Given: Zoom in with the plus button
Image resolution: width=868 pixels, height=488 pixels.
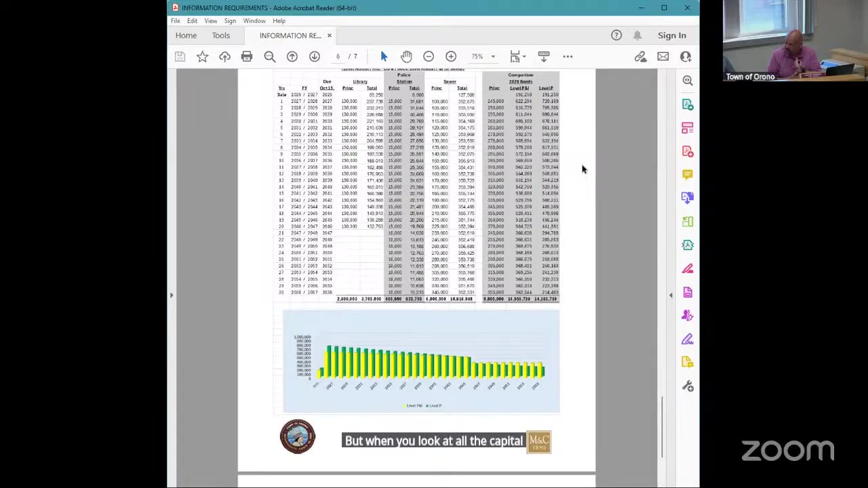Looking at the screenshot, I should click(451, 57).
